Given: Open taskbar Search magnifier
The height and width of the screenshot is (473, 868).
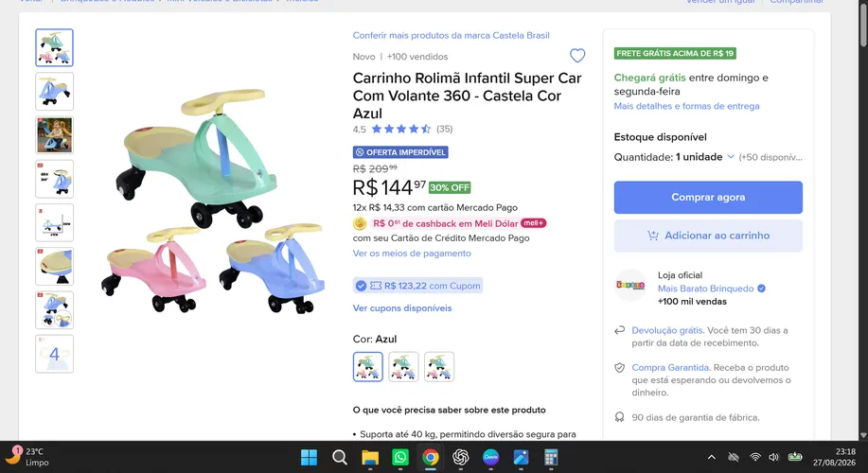Looking at the screenshot, I should coord(339,458).
